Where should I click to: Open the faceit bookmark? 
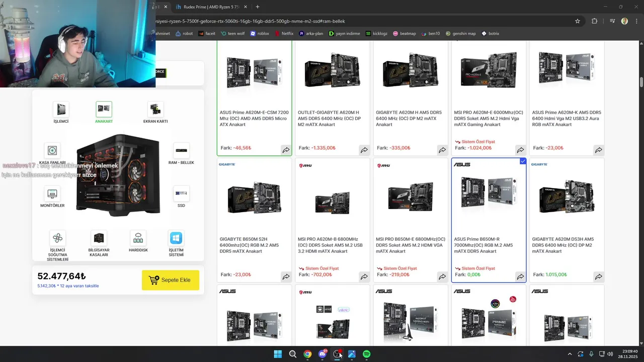207,34
